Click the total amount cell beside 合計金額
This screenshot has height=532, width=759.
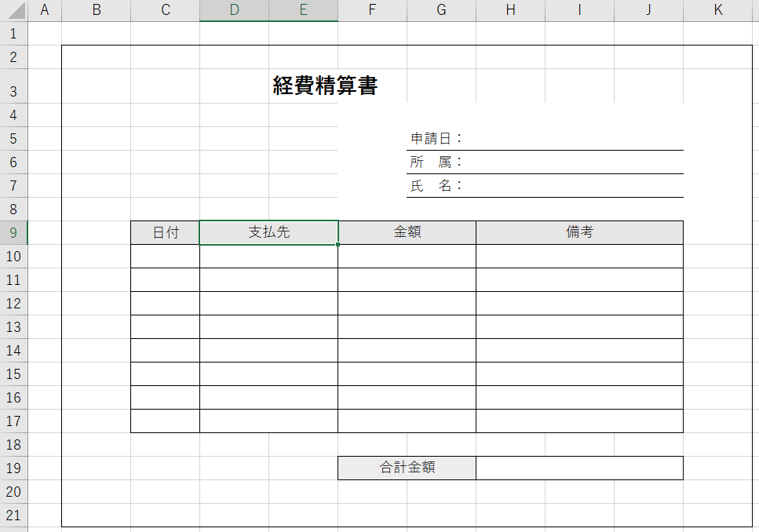(x=579, y=468)
